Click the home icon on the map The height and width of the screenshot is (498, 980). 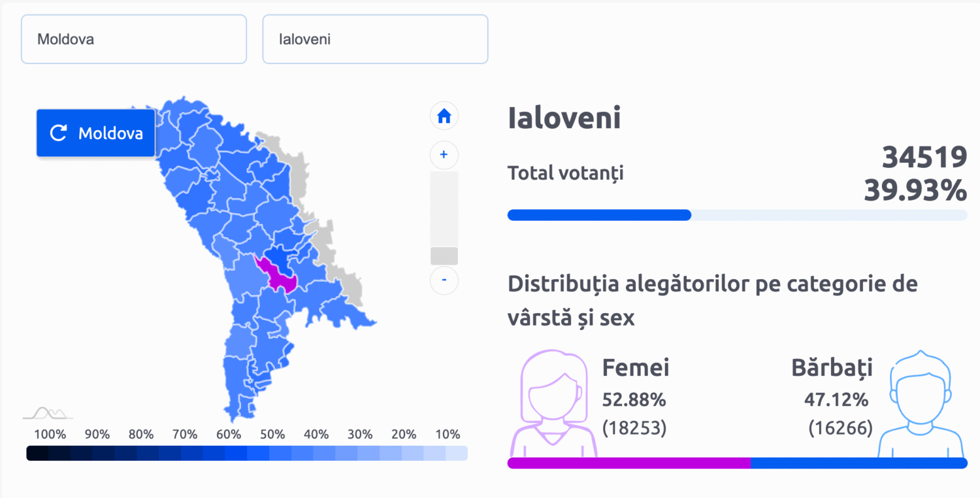(x=444, y=116)
